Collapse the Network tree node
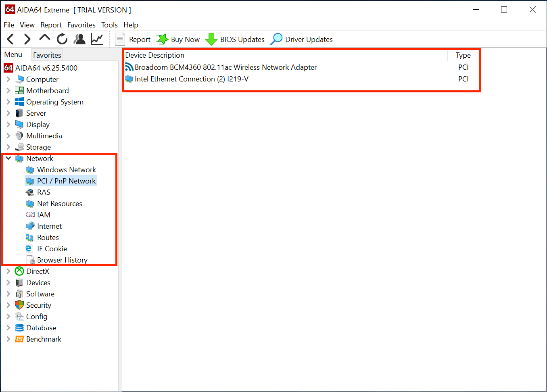547x392 pixels. coord(8,158)
